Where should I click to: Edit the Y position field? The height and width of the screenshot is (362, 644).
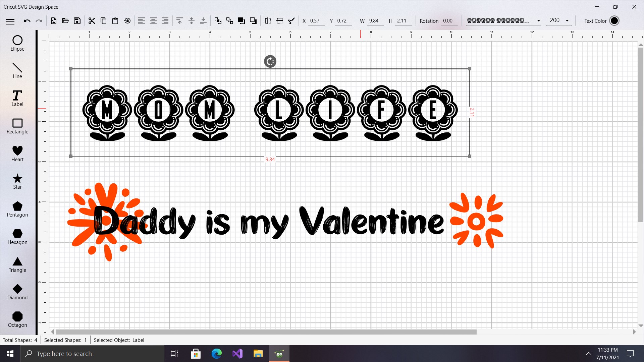(344, 21)
